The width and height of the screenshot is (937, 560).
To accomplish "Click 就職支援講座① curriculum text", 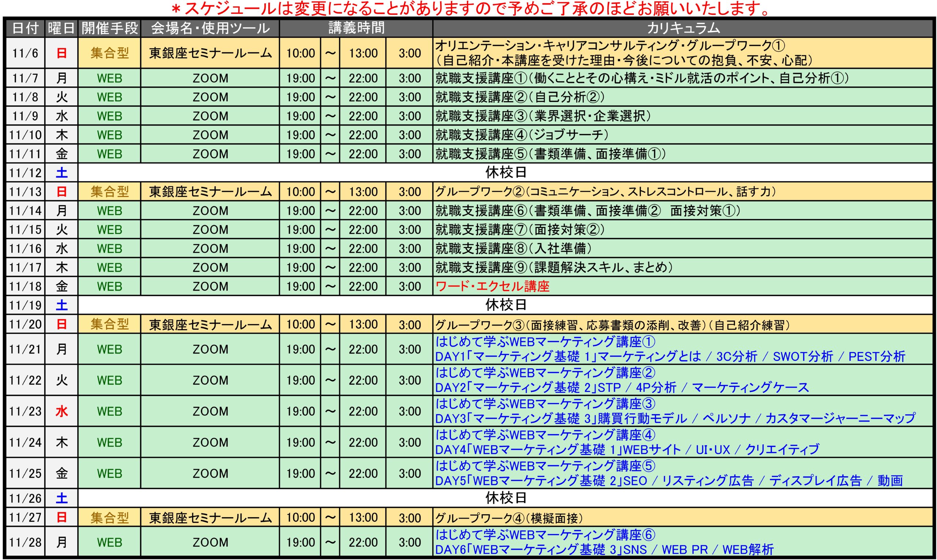I will 642,78.
